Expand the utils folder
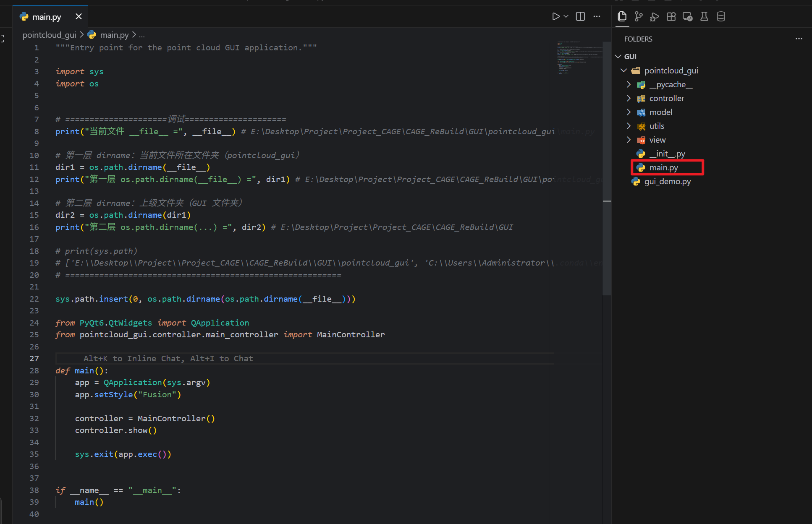Viewport: 812px width, 524px height. 629,126
